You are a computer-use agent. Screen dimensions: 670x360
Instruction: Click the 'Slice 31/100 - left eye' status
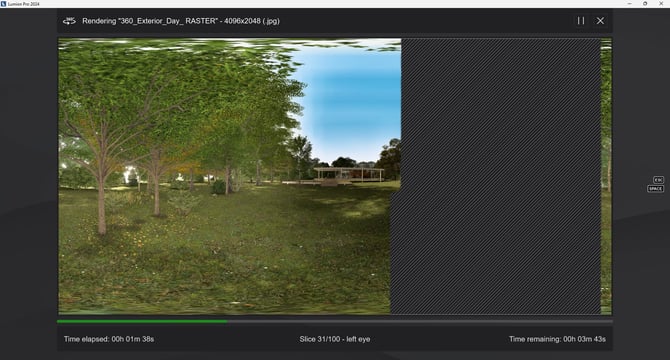(x=335, y=339)
